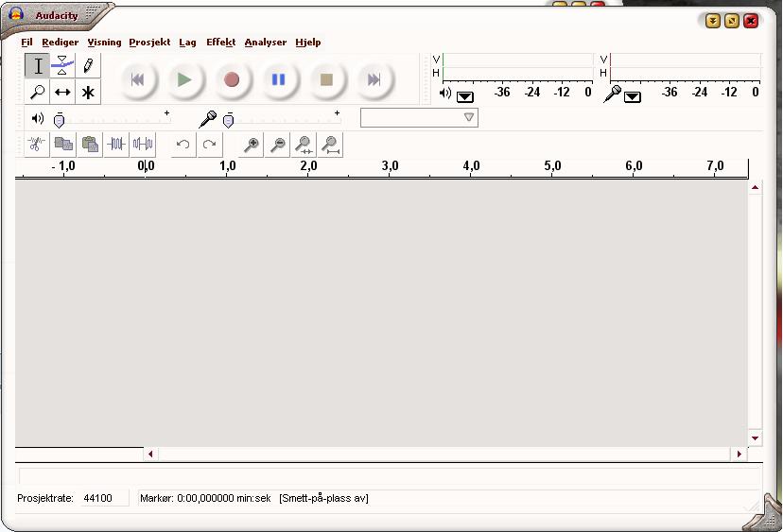Click Fit selection in window icon
Image resolution: width=783 pixels, height=532 pixels.
click(x=304, y=145)
